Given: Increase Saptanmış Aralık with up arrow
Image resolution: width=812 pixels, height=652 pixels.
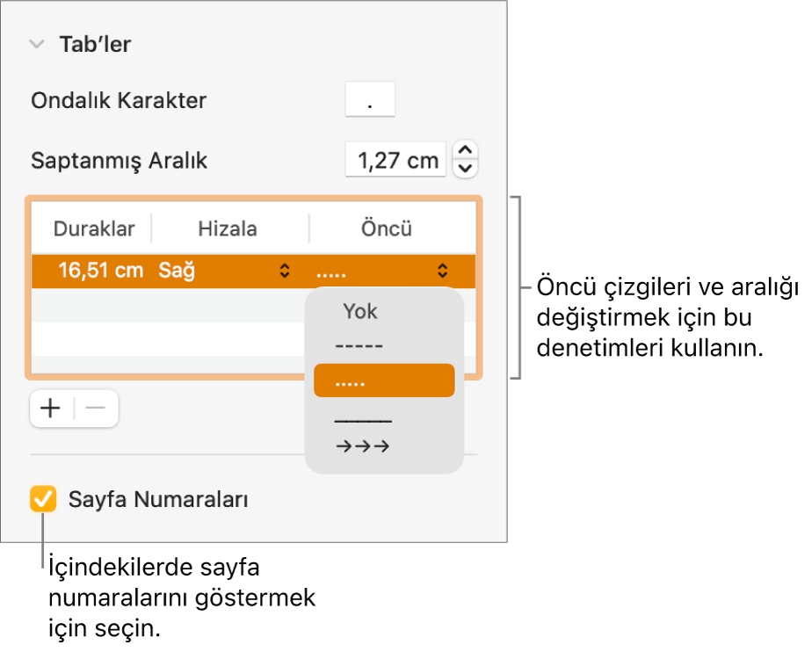Looking at the screenshot, I should [466, 151].
